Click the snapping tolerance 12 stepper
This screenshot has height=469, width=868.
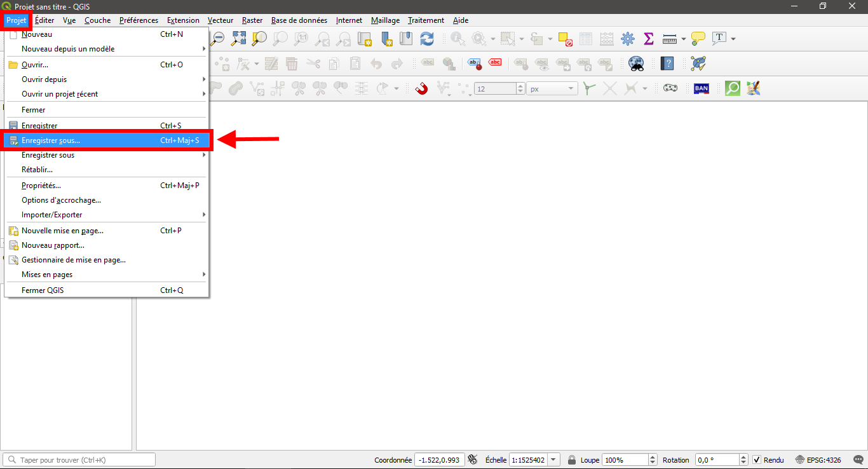[521, 89]
